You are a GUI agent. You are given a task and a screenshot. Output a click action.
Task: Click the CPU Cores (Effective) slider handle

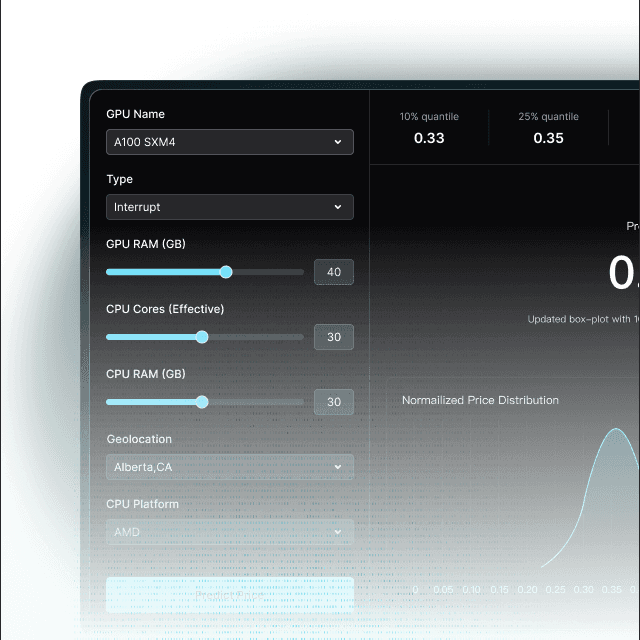coord(202,337)
